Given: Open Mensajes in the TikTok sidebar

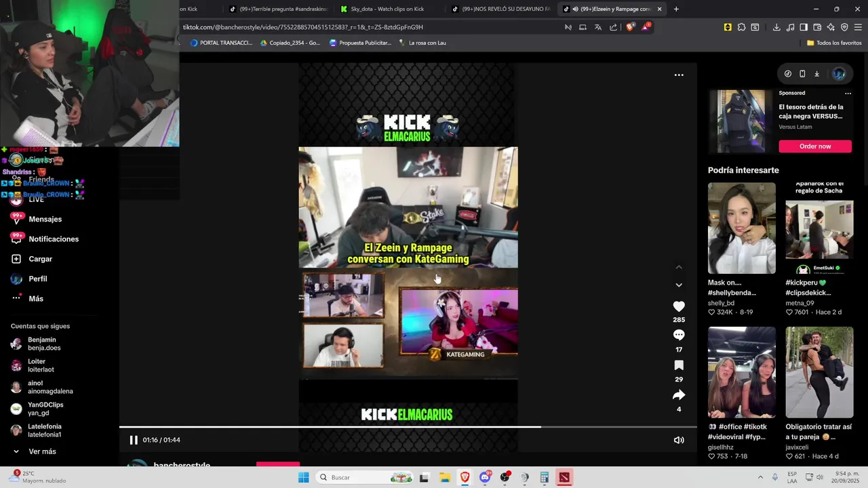Looking at the screenshot, I should tap(45, 219).
